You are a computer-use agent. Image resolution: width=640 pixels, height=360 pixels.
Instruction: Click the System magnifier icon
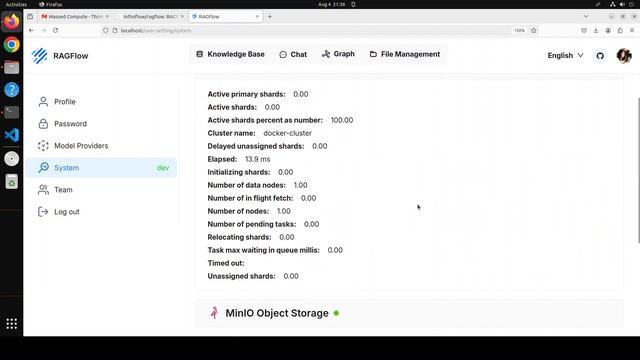pyautogui.click(x=43, y=167)
